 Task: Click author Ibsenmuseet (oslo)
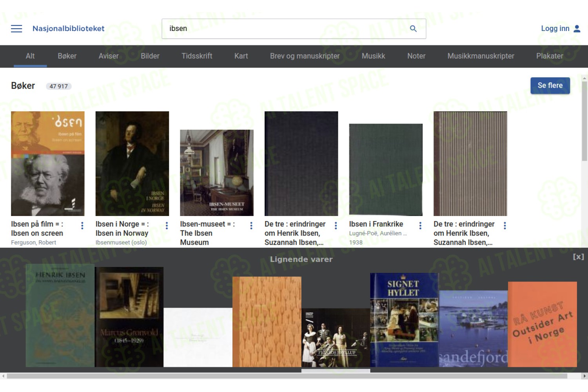coord(121,242)
